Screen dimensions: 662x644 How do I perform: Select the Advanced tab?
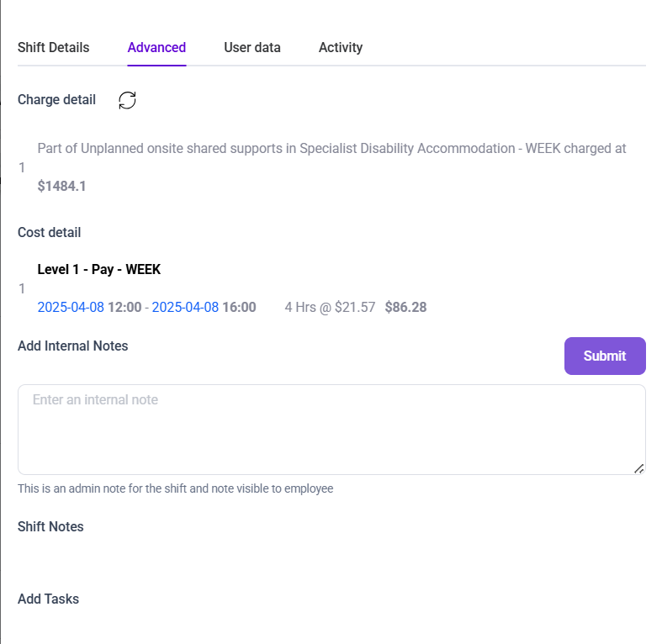point(156,47)
